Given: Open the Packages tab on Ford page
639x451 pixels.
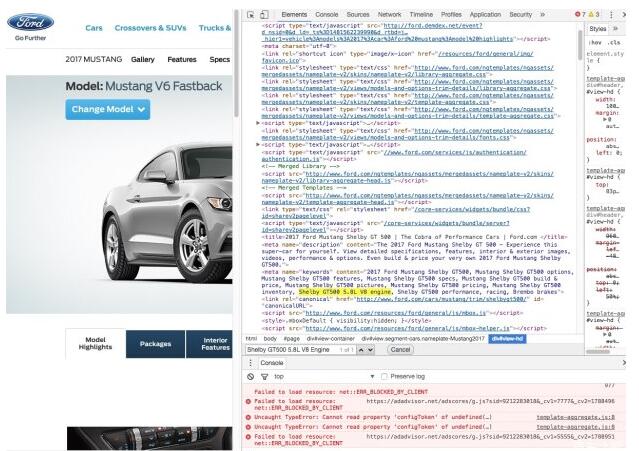Looking at the screenshot, I should tap(155, 344).
